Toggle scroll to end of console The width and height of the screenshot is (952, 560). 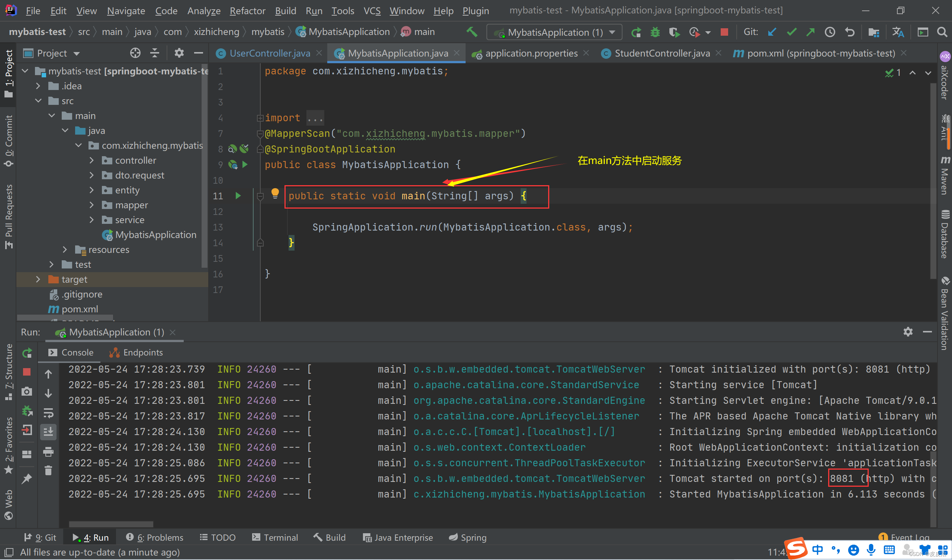[48, 431]
